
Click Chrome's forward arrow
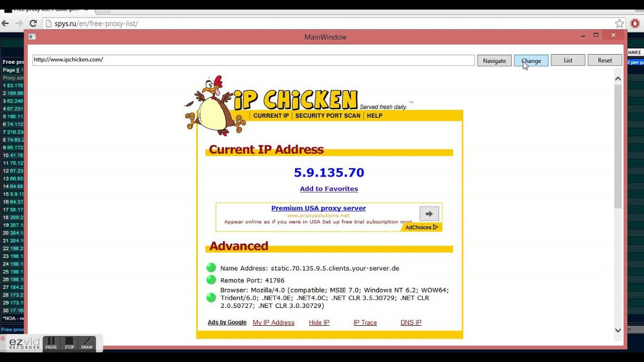tap(19, 23)
